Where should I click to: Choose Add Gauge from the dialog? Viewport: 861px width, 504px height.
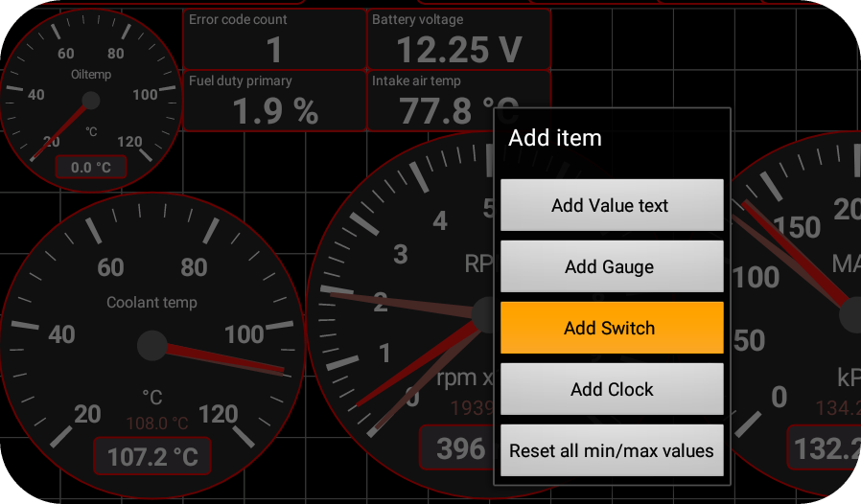(x=611, y=266)
